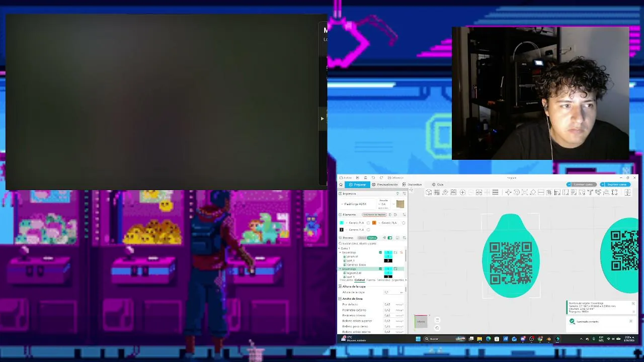This screenshot has height=362, width=644.
Task: Open printer settings icon in Impresora header
Action: coord(404,194)
